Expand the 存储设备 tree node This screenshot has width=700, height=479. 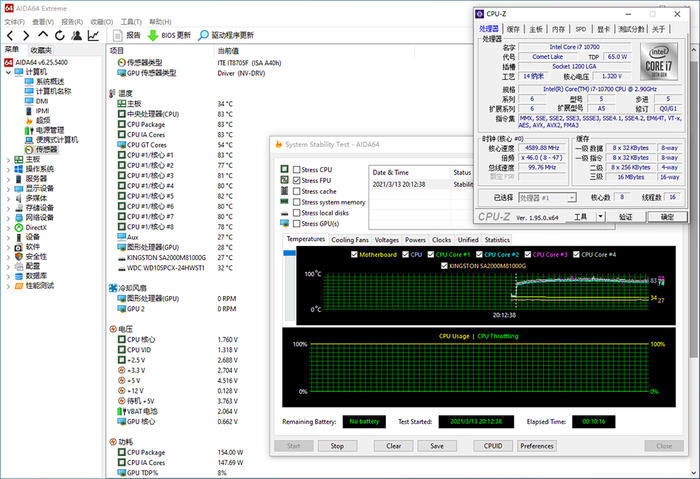pos(8,208)
